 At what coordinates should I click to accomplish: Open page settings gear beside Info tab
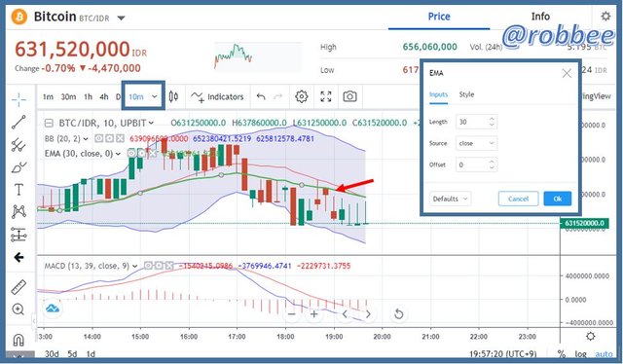[605, 17]
